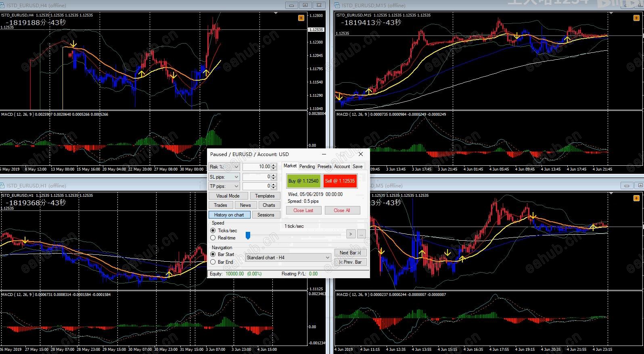Click the date Wed, 05/06/2019 text
The height and width of the screenshot is (354, 644).
point(305,194)
